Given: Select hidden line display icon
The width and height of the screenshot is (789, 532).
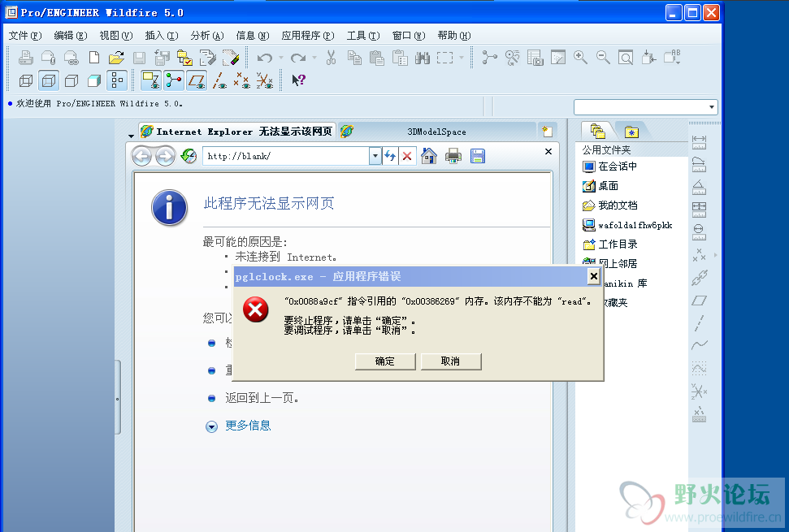Looking at the screenshot, I should 48,80.
